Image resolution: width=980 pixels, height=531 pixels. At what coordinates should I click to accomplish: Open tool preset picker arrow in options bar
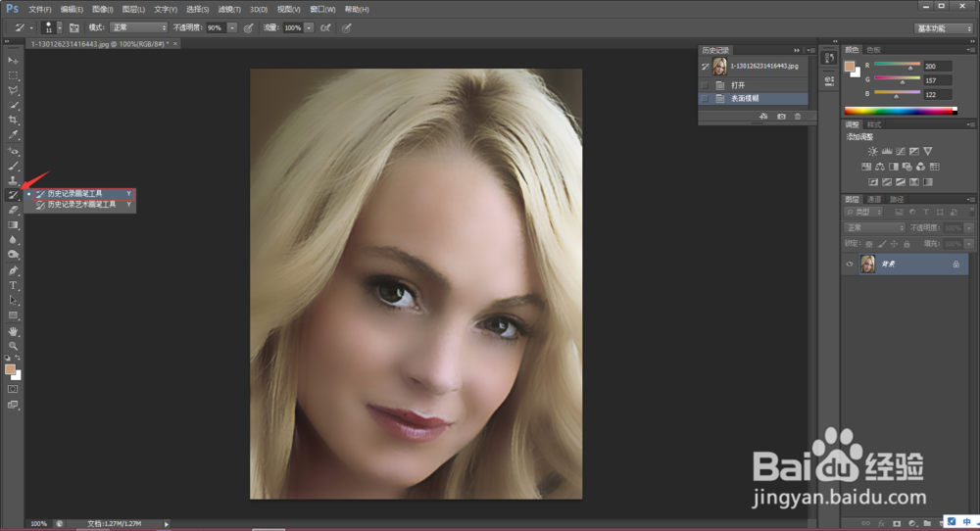(31, 27)
